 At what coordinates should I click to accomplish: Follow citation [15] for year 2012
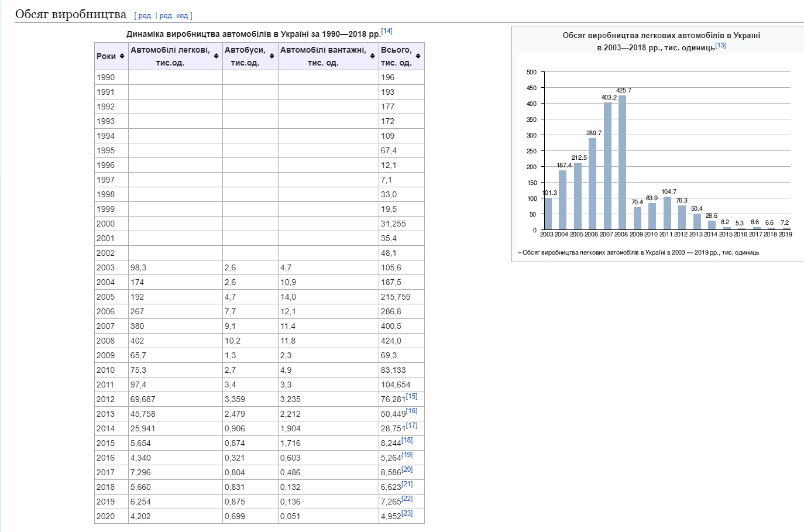411,396
